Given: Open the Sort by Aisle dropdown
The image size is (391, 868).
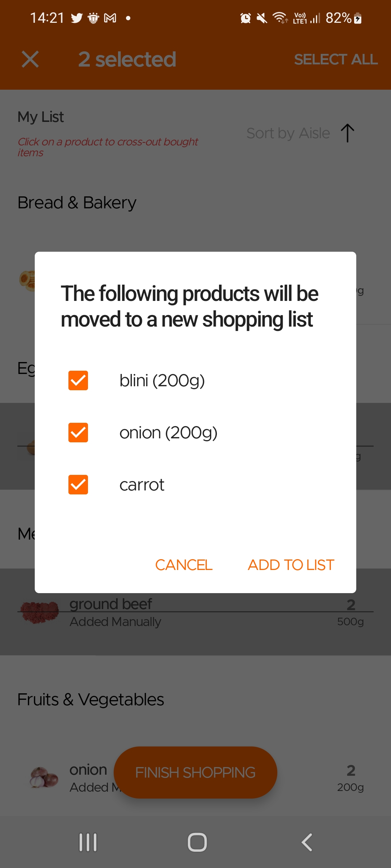Looking at the screenshot, I should coord(288,133).
